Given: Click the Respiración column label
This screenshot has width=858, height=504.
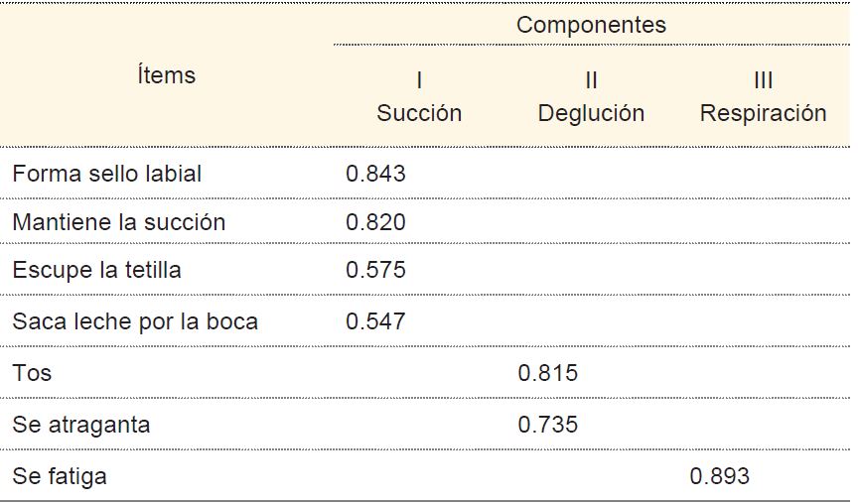Looking at the screenshot, I should coord(763,113).
